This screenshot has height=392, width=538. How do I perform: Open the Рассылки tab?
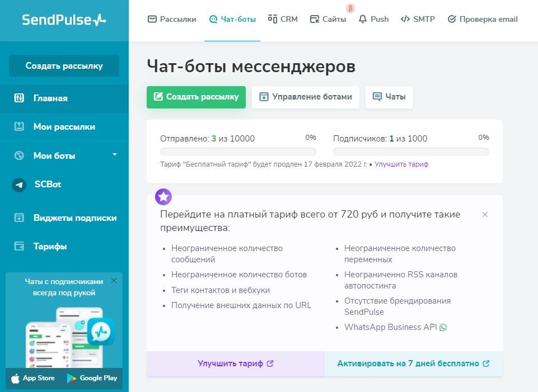click(x=172, y=19)
